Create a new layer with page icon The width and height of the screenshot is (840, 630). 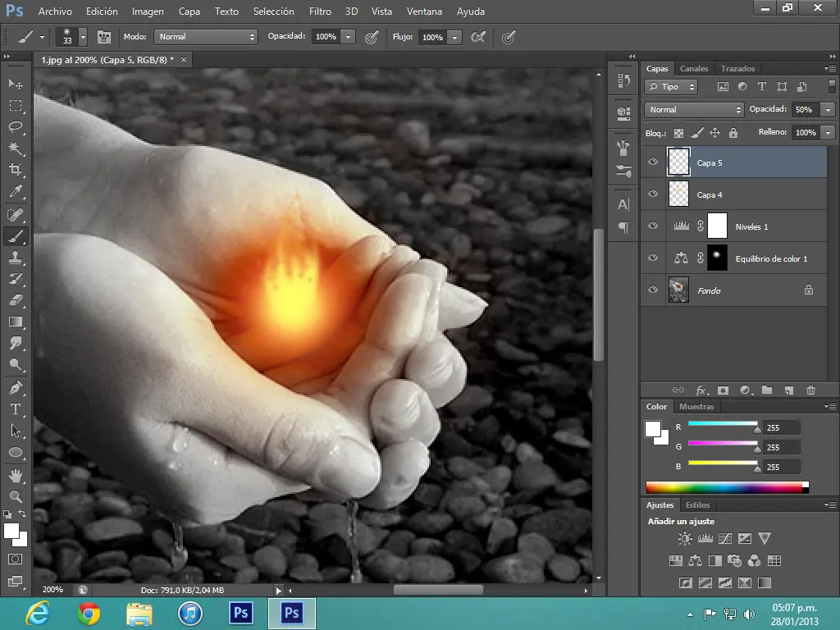click(x=788, y=390)
